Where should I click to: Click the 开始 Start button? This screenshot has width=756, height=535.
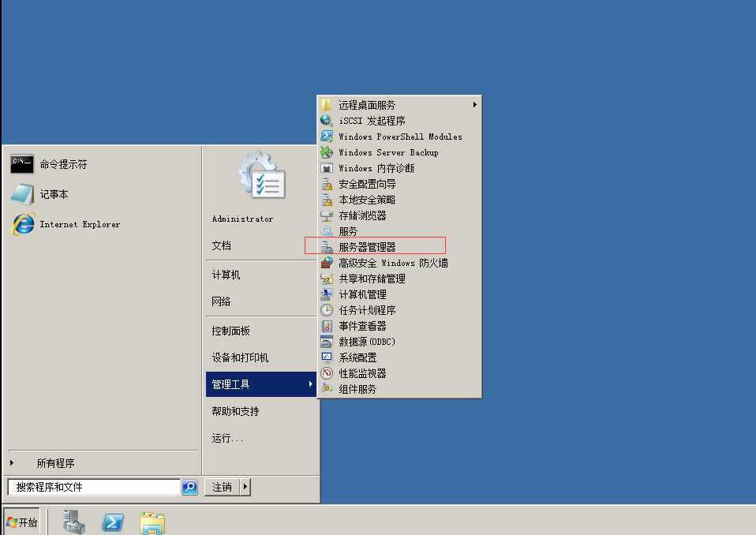pos(21,522)
